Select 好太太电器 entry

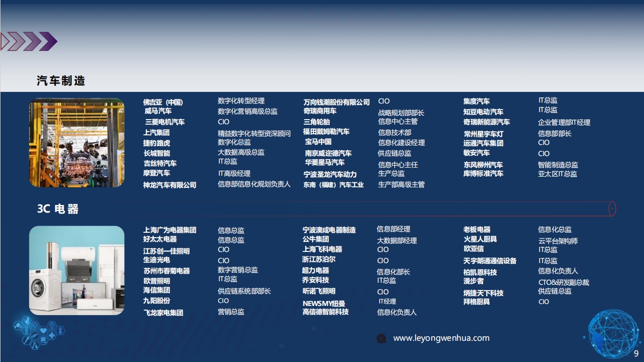point(160,239)
